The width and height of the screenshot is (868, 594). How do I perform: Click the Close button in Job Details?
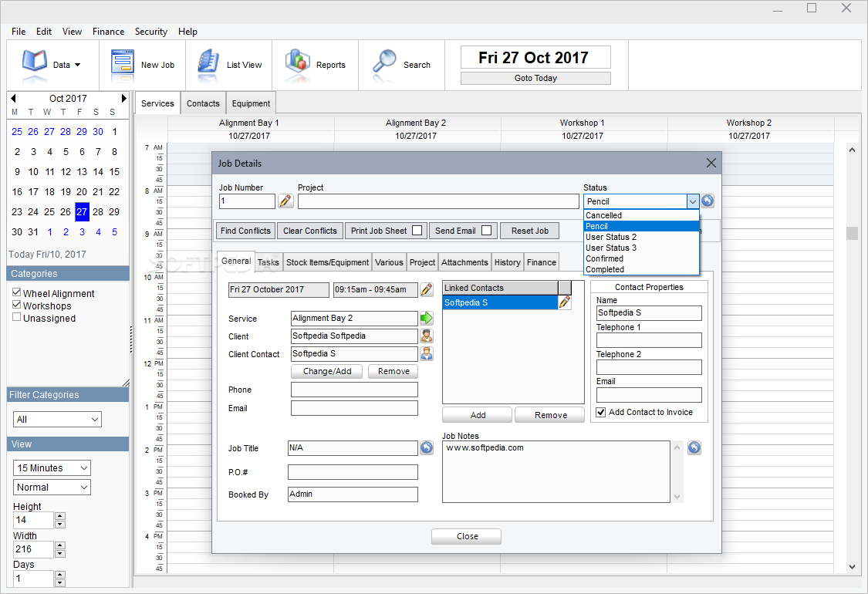[467, 536]
